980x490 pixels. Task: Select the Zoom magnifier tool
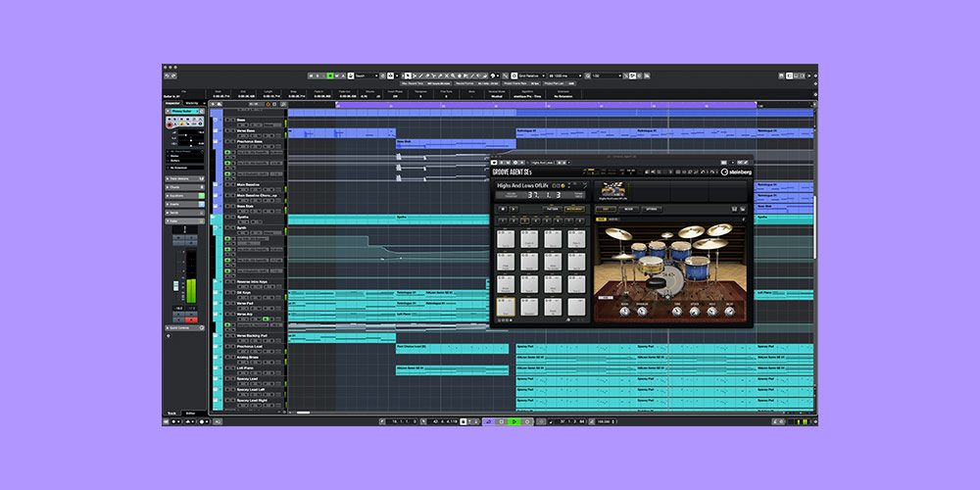click(x=453, y=75)
